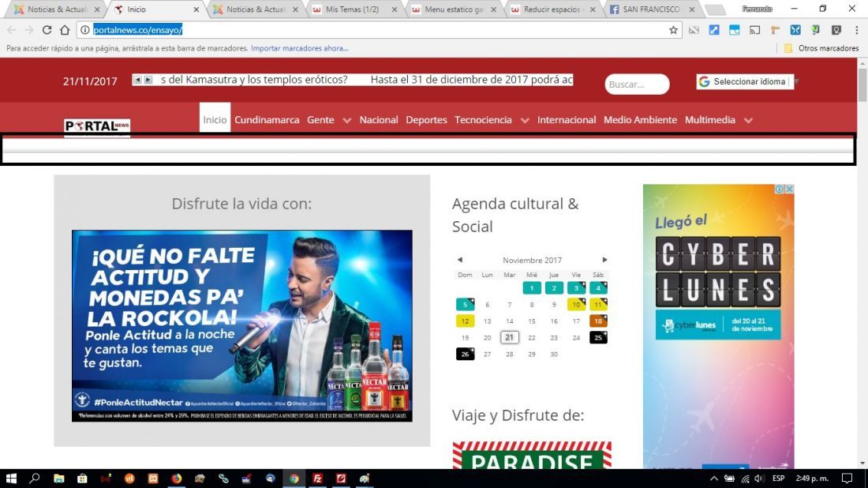Select calendar day 1 event
The image size is (868, 488).
point(531,288)
